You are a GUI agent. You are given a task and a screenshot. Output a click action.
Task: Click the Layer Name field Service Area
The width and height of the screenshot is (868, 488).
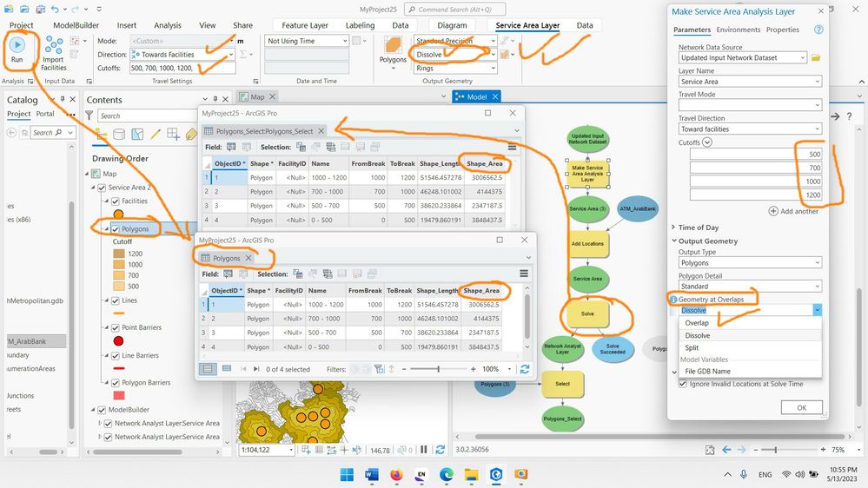point(750,82)
